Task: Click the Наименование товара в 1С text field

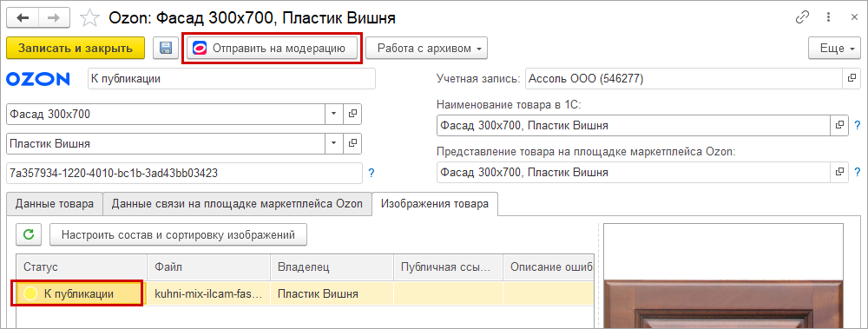Action: click(x=634, y=125)
